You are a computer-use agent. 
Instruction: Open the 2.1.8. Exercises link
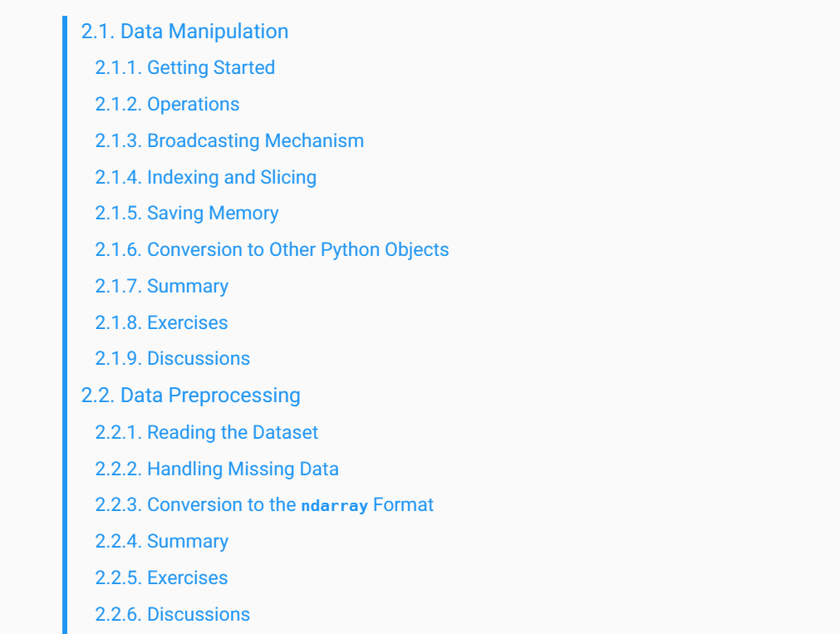point(161,323)
